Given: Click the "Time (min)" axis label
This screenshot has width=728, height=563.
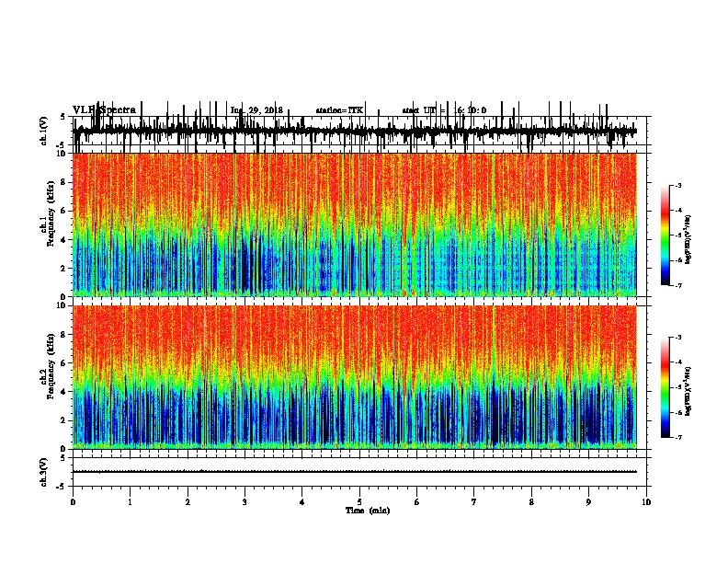Looking at the screenshot, I should pos(368,511).
